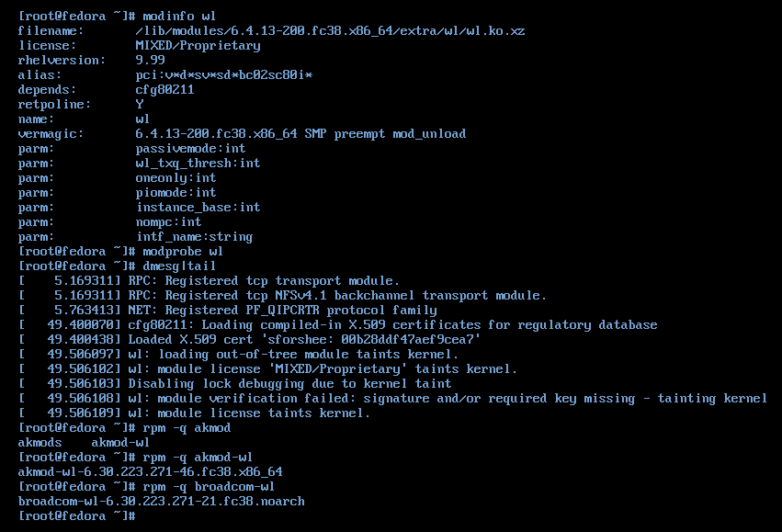This screenshot has width=782, height=532.
Task: Click the 'intf_name:string' parameter
Action: click(194, 236)
